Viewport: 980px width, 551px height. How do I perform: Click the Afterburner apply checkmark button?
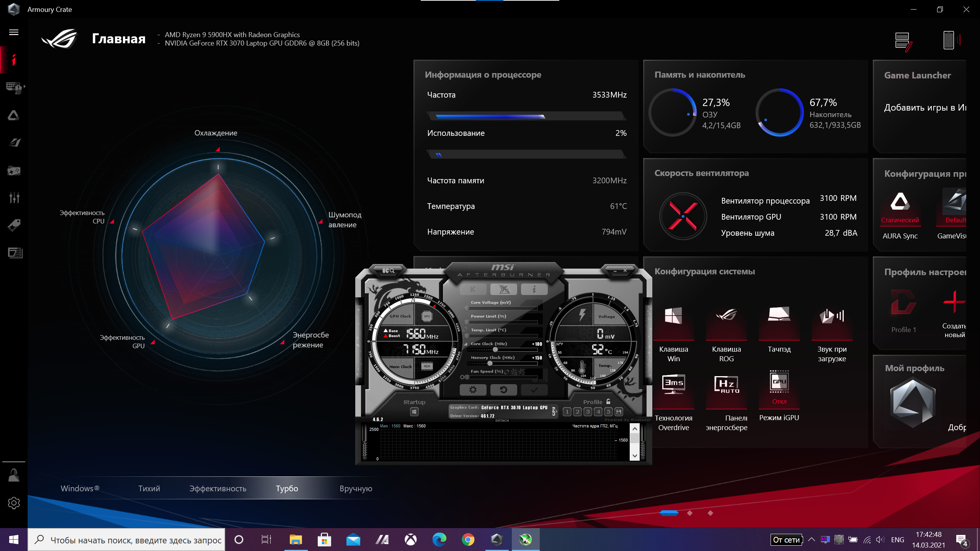point(534,390)
